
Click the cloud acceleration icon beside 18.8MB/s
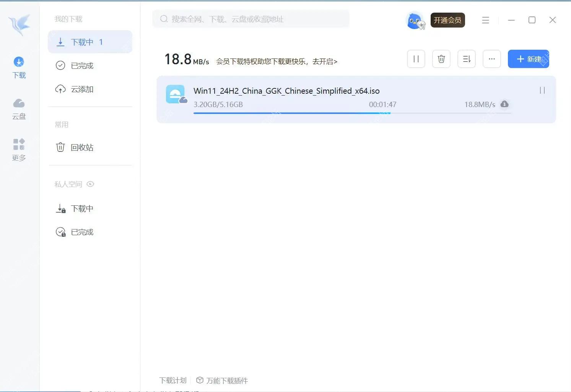(504, 104)
